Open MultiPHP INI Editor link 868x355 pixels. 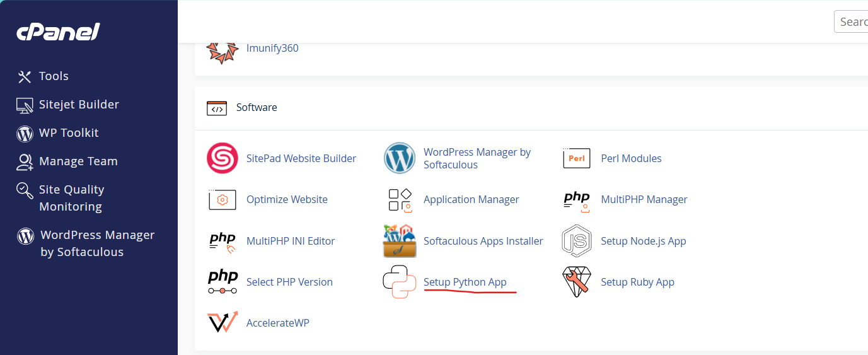coord(291,241)
